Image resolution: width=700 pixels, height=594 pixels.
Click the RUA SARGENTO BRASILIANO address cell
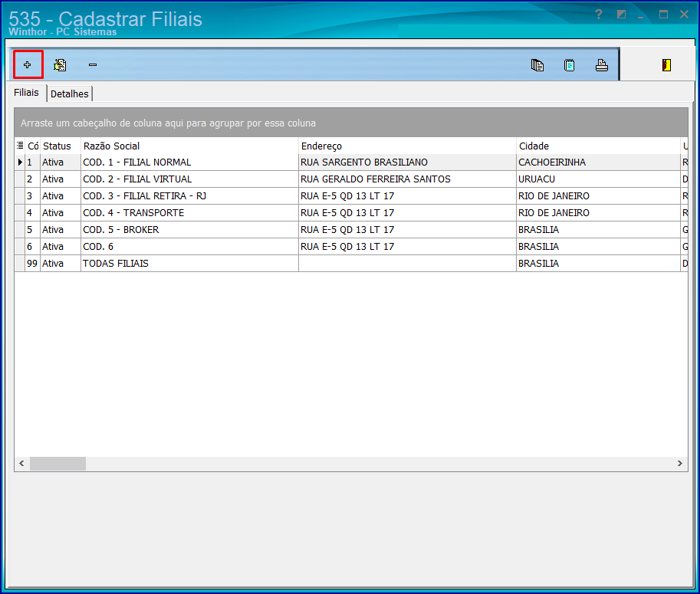click(407, 162)
